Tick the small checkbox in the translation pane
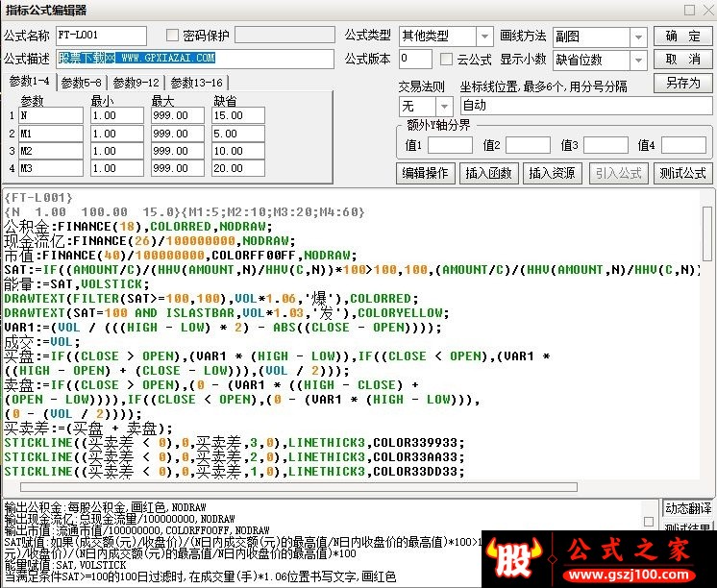The width and height of the screenshot is (717, 588). [649, 522]
